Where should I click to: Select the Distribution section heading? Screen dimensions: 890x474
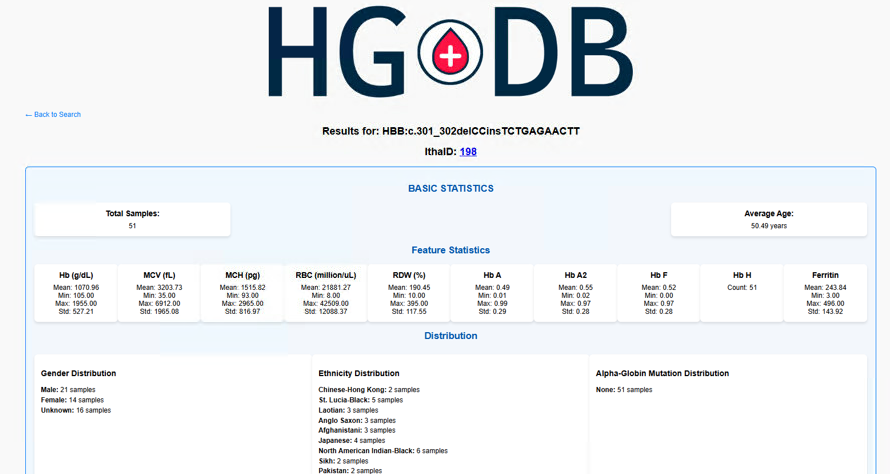(x=451, y=336)
